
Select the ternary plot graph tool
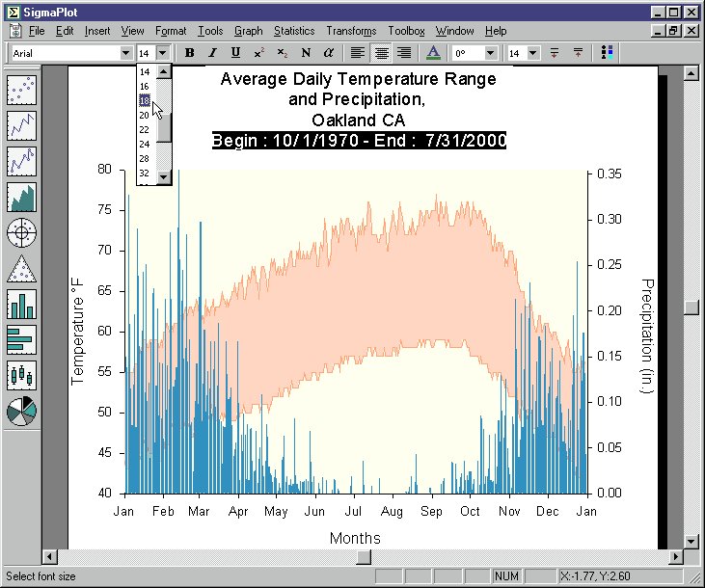[x=21, y=268]
